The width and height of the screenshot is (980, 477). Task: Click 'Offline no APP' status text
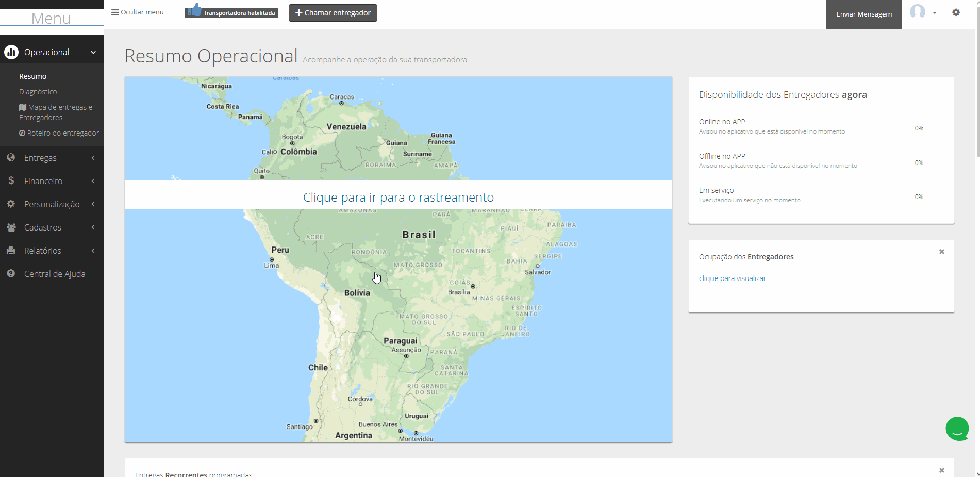click(722, 156)
